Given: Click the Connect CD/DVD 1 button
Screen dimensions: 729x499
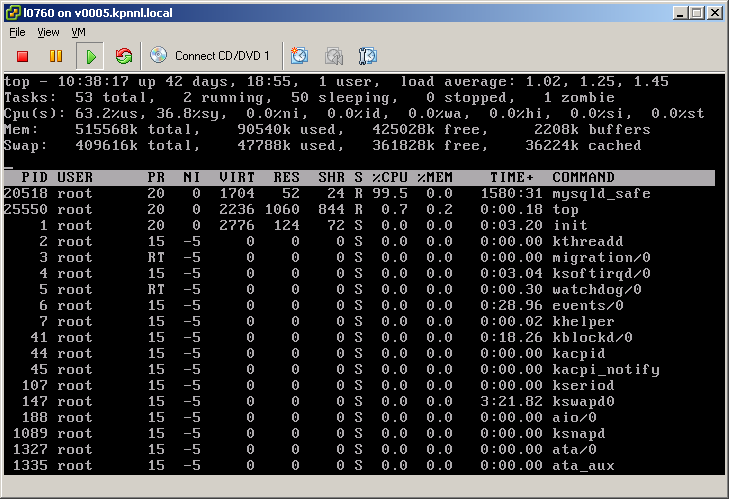Looking at the screenshot, I should pos(211,56).
